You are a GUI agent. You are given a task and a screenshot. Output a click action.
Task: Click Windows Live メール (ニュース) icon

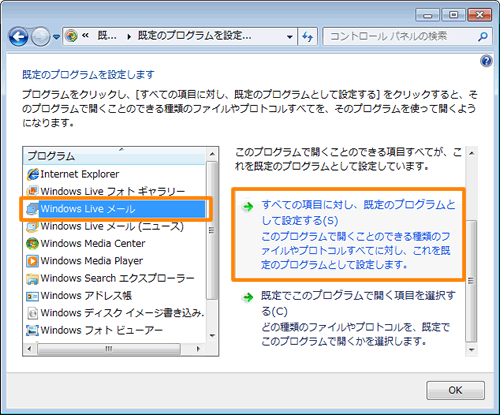click(32, 226)
